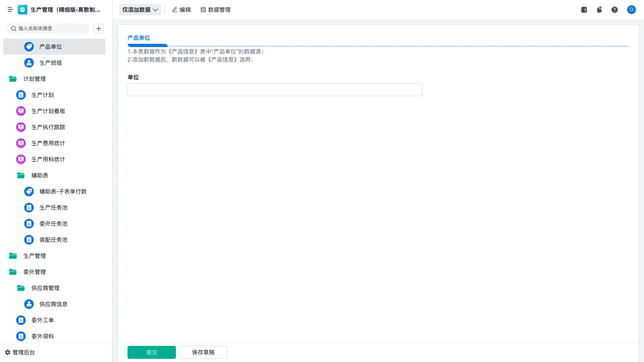Expand the 生产管理 folder
The image size is (644, 362).
click(35, 256)
